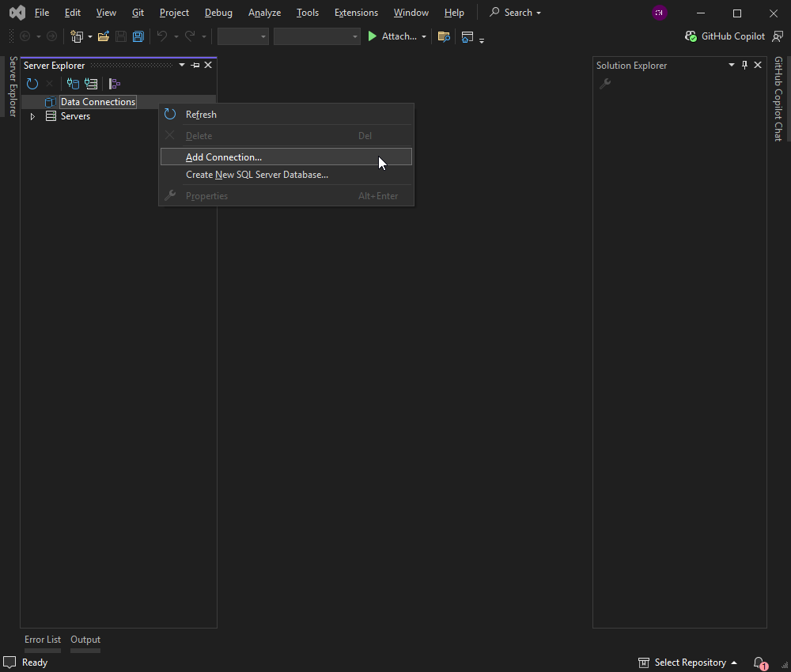Click Connect to Database toolbar icon
The image size is (791, 672).
73,84
